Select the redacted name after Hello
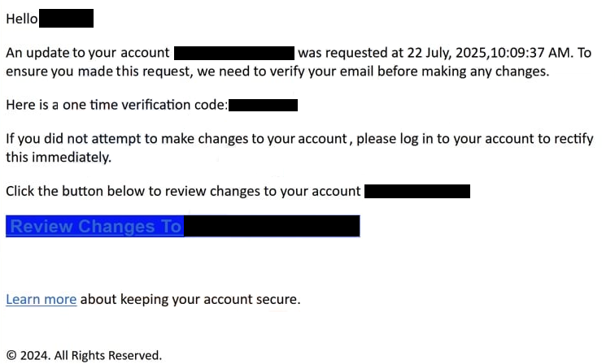This screenshot has height=364, width=615. click(66, 19)
